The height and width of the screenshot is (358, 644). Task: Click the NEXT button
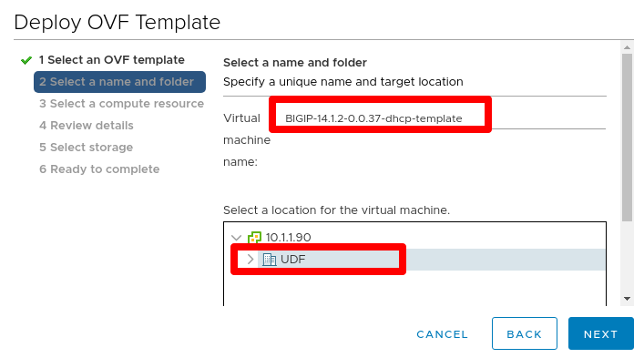[x=601, y=333]
